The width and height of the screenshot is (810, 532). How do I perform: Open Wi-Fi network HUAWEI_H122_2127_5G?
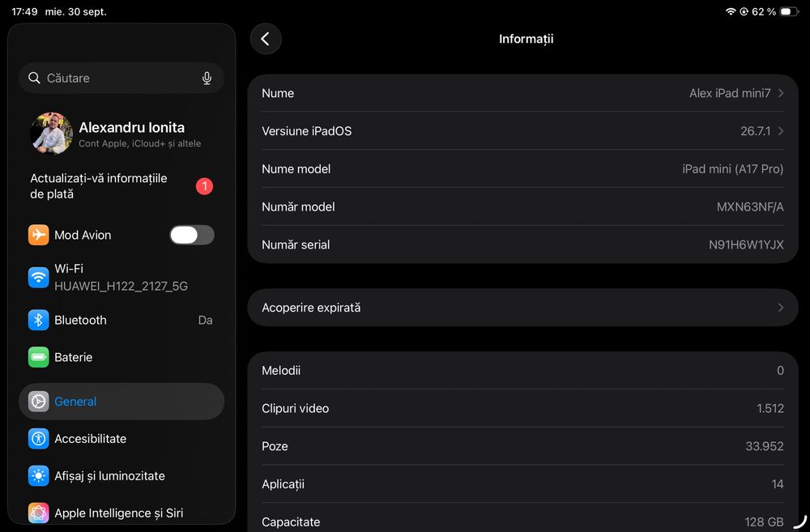(x=122, y=277)
